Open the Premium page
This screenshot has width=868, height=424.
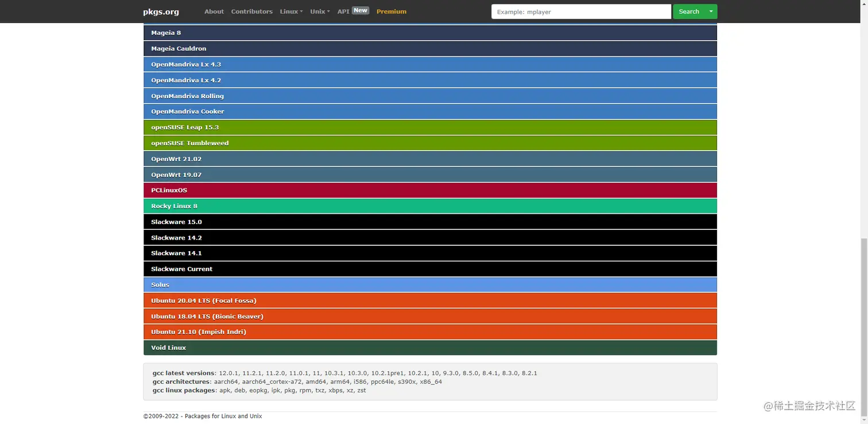coord(392,11)
